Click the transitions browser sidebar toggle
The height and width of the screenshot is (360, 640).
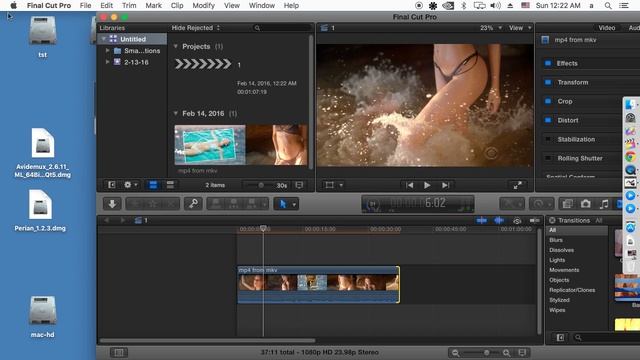click(x=560, y=338)
